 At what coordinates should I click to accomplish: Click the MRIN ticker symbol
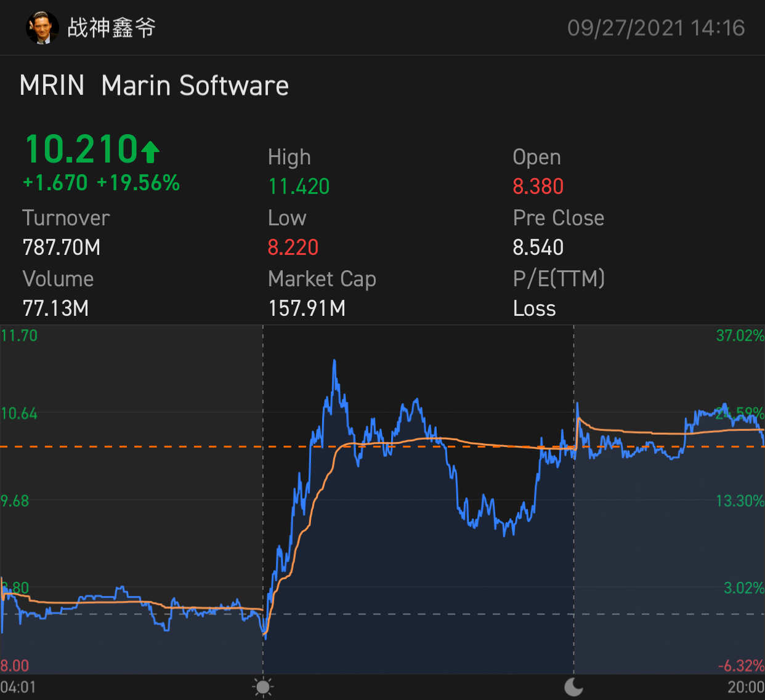(52, 85)
